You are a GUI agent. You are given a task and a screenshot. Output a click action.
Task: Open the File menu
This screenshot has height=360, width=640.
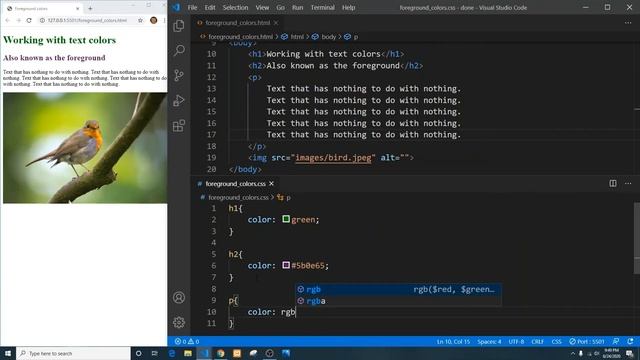click(192, 7)
